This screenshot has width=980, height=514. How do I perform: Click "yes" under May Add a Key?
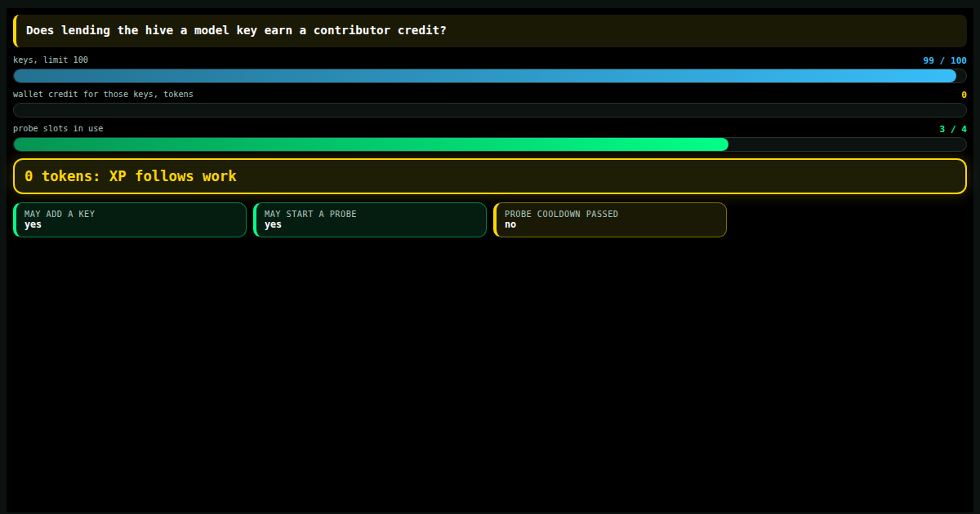tap(33, 224)
